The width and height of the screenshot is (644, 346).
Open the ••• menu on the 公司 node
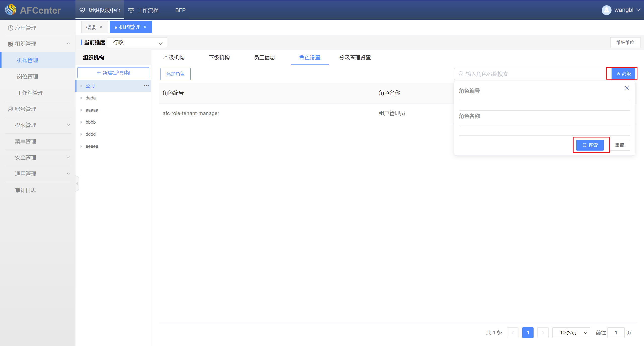(146, 86)
